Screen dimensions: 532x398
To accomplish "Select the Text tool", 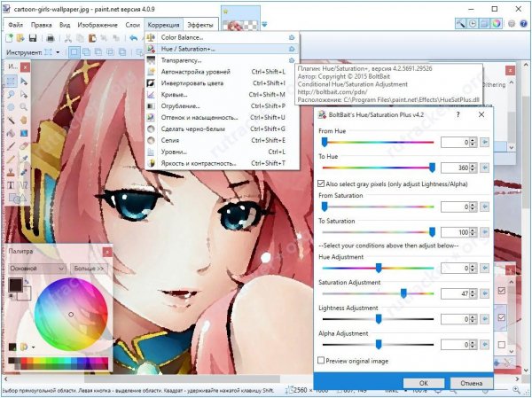I will point(11,185).
